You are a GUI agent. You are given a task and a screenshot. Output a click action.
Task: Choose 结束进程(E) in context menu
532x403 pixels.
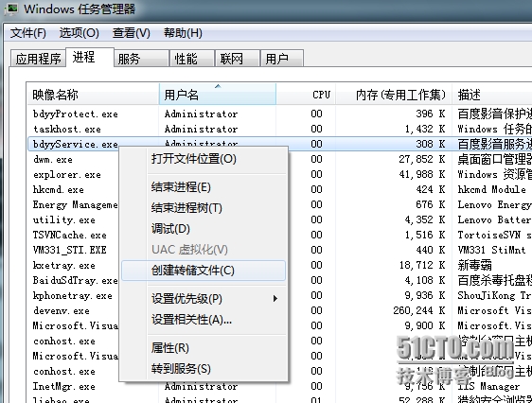204,187
